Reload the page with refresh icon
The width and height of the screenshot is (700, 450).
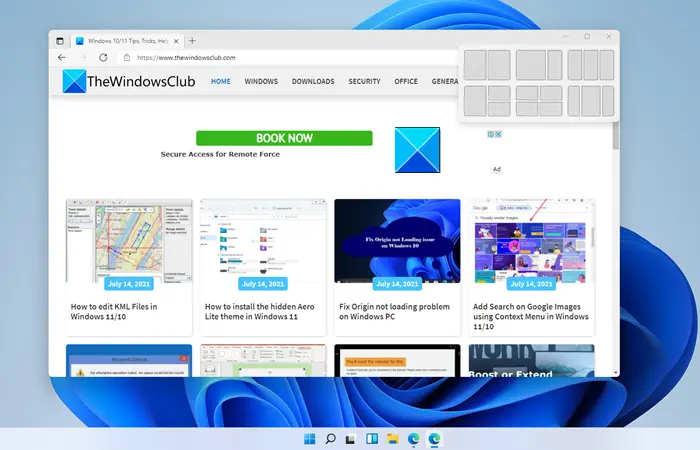point(103,58)
